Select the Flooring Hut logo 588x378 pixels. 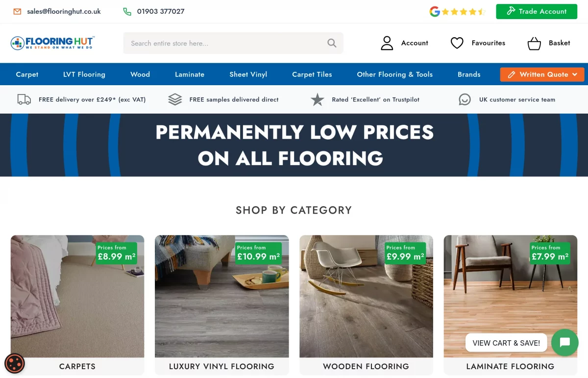coord(53,43)
